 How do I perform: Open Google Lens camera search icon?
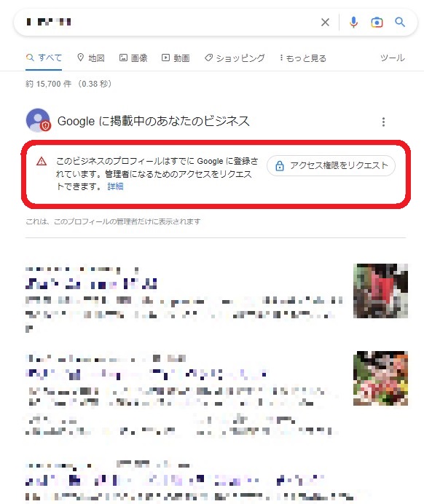coord(377,22)
